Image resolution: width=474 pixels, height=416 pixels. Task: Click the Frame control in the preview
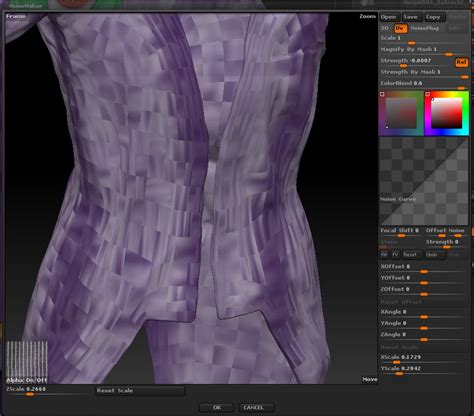pyautogui.click(x=16, y=16)
